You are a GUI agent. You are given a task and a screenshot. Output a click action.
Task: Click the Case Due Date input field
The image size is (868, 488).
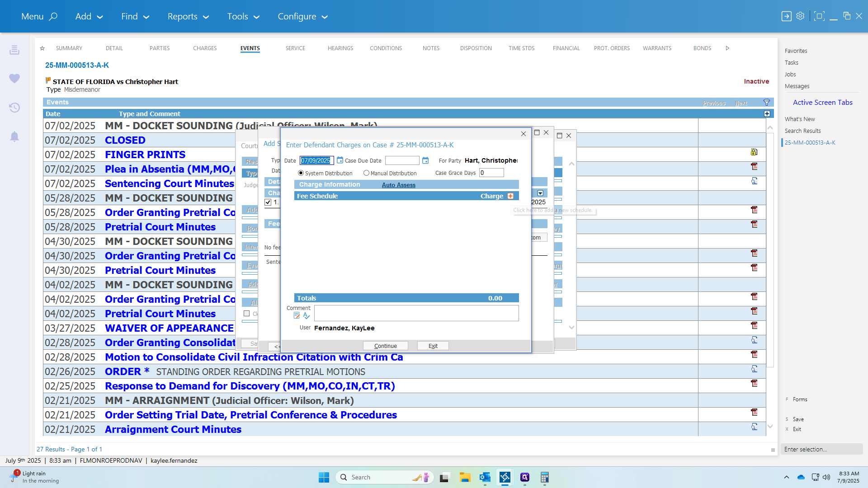click(402, 160)
